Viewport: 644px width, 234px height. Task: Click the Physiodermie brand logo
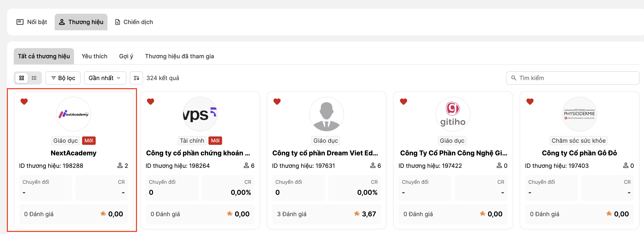[579, 114]
